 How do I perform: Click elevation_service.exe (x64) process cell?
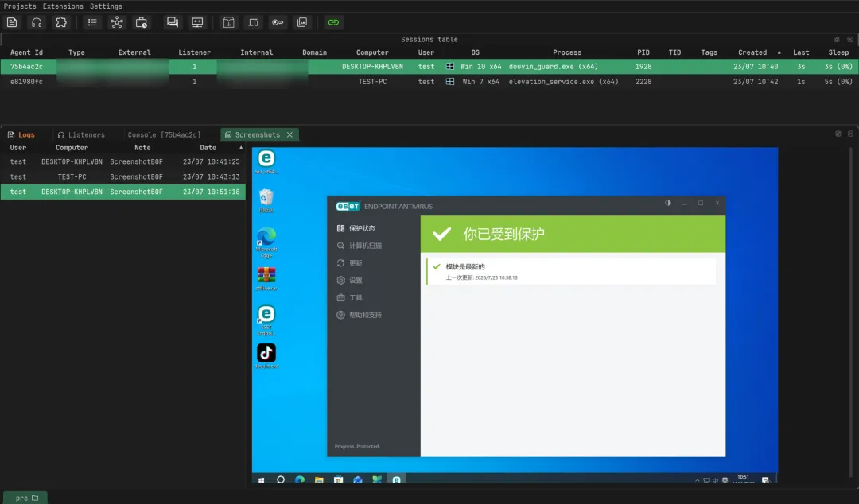click(563, 82)
